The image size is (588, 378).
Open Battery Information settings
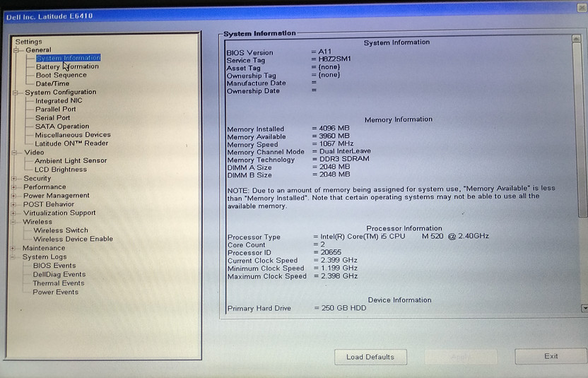(67, 66)
